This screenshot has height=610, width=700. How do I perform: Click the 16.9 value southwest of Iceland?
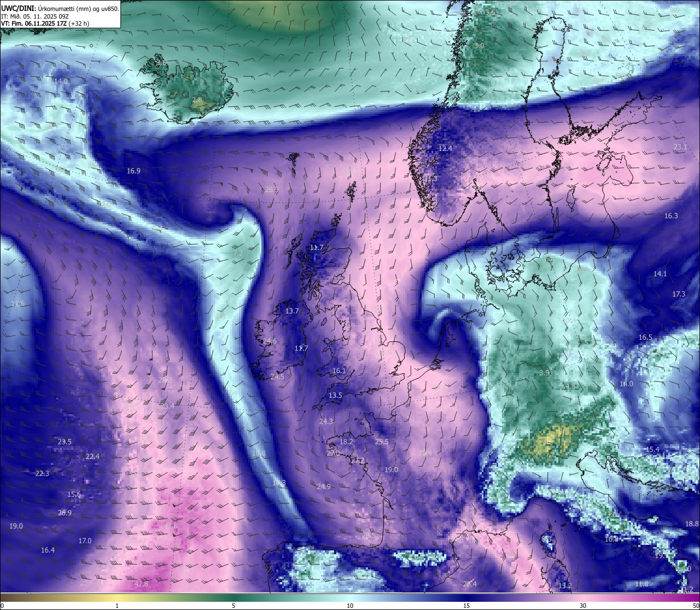pos(133,171)
